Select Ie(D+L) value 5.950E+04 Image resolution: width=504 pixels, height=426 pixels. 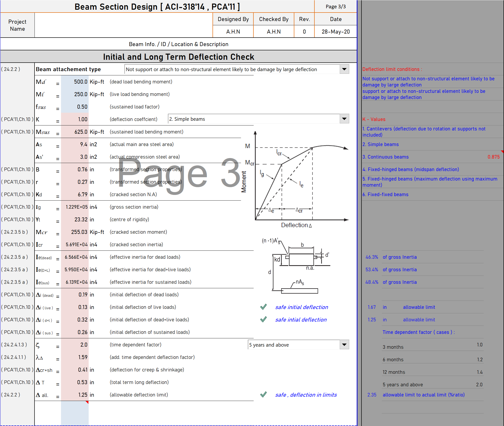tap(75, 270)
